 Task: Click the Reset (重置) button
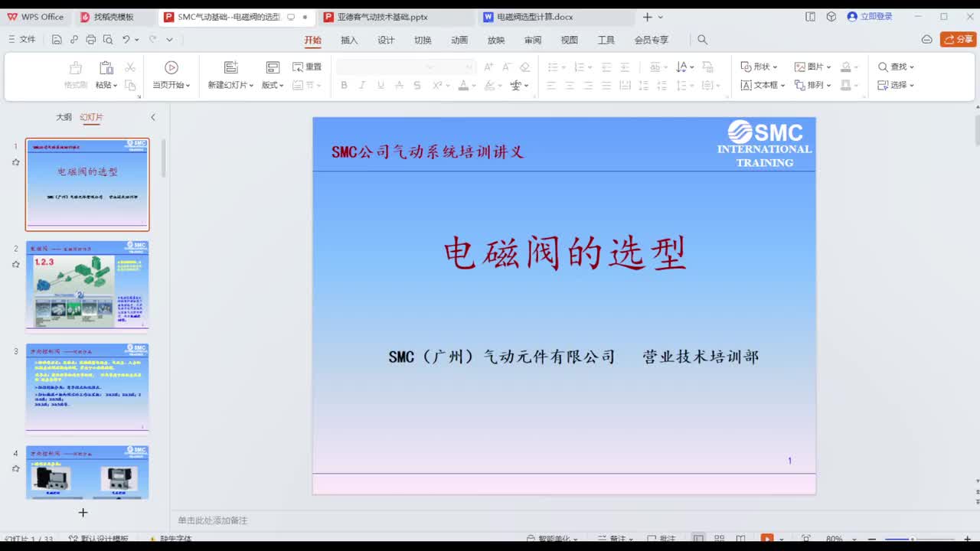click(x=307, y=67)
